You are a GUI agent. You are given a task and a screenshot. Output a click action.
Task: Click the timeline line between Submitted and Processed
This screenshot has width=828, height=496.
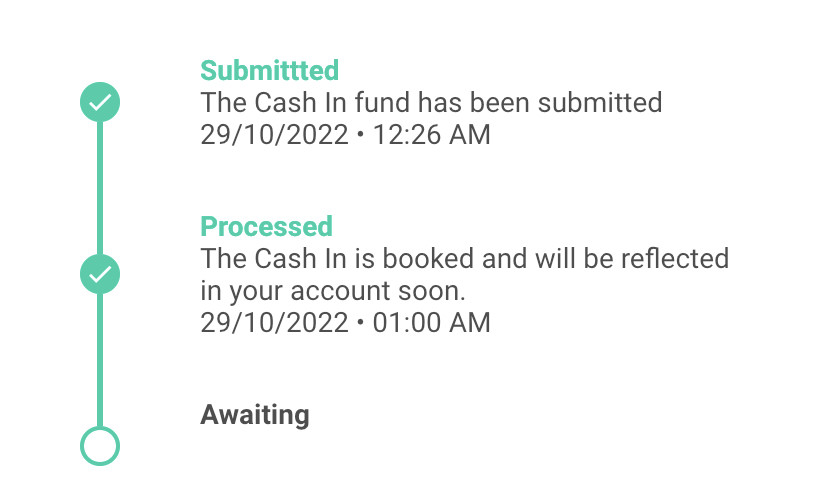(100, 188)
